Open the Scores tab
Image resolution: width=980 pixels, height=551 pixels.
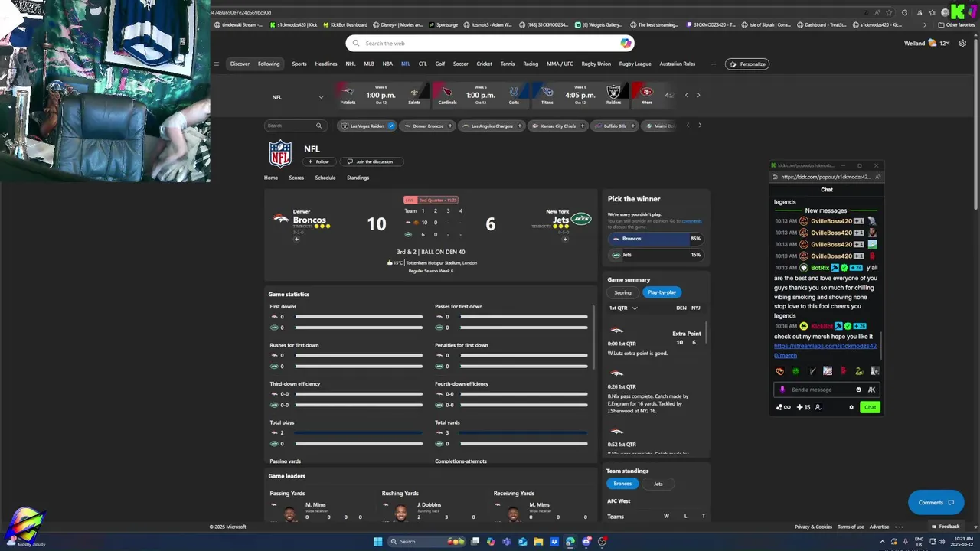(x=296, y=178)
